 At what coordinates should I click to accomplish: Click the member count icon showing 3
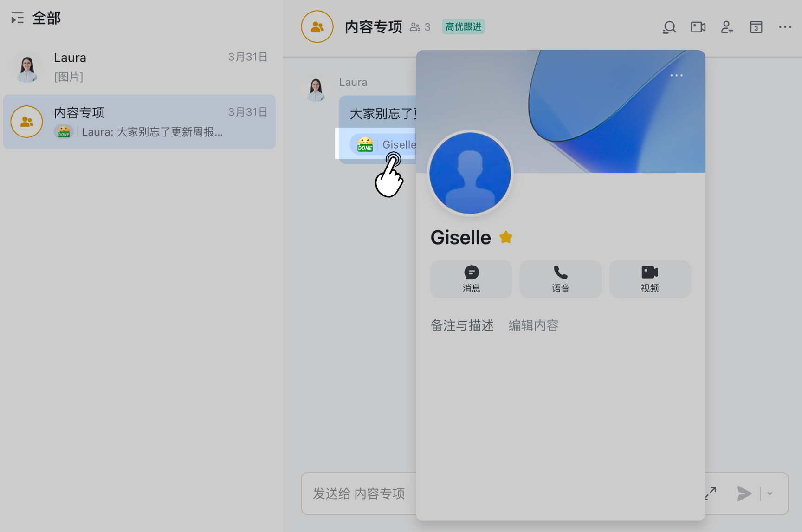(420, 27)
